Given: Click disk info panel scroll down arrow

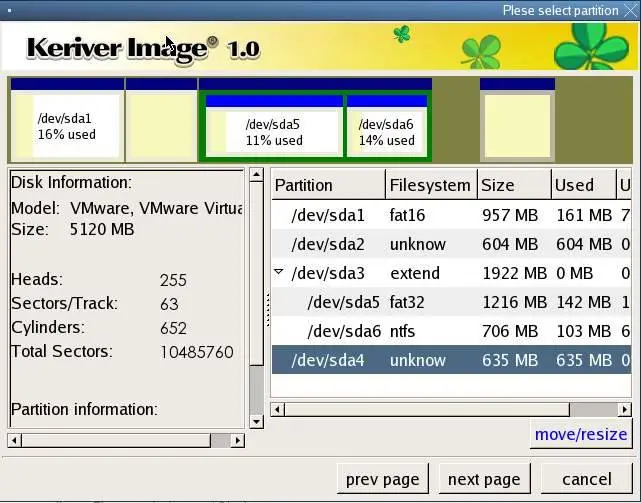Looking at the screenshot, I should click(x=256, y=421).
